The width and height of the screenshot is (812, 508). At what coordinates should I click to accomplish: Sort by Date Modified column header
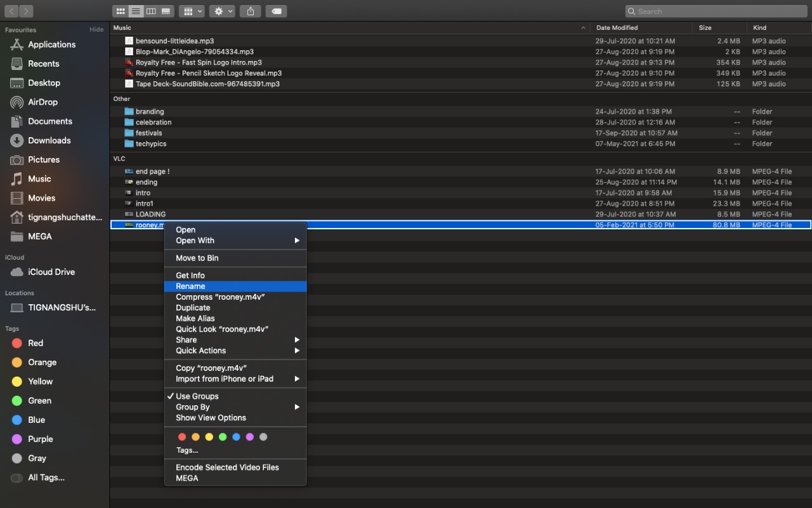(617, 28)
